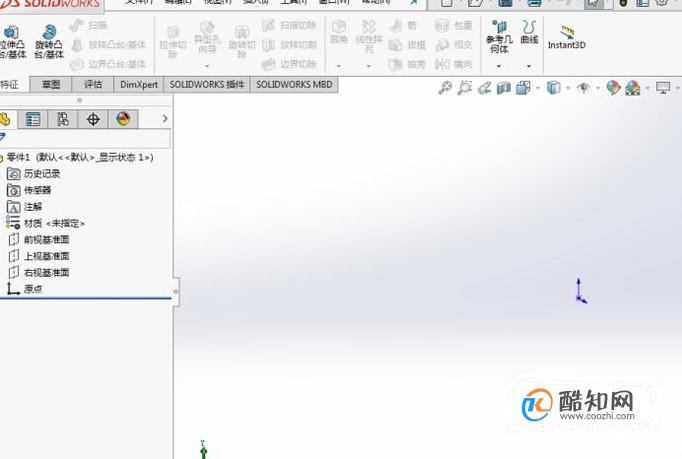Click the Draft (拔模) tool
682x459 pixels.
[407, 44]
